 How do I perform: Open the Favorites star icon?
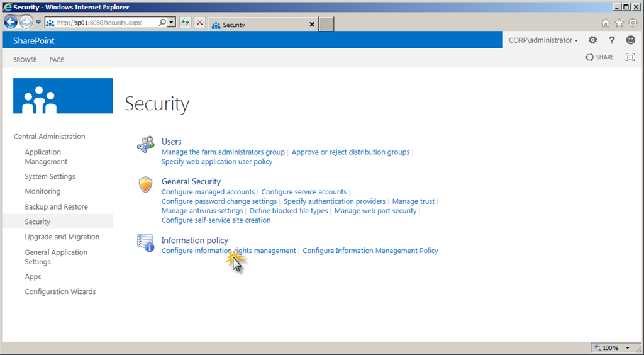click(x=619, y=23)
